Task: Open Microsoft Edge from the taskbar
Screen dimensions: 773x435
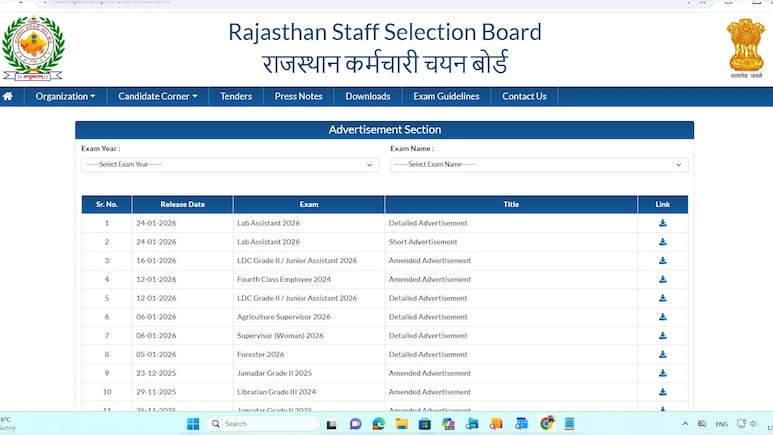Action: [x=379, y=424]
